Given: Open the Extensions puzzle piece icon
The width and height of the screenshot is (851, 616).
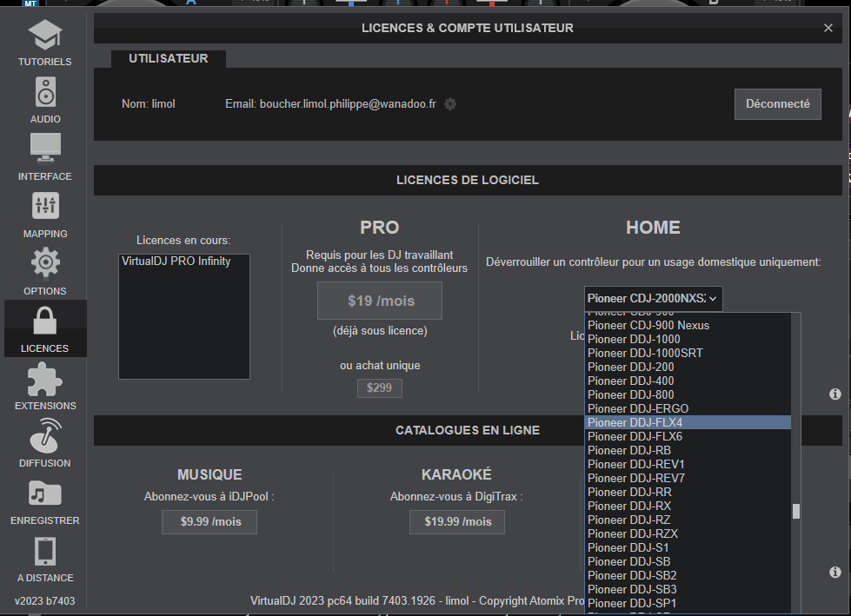Looking at the screenshot, I should [45, 379].
